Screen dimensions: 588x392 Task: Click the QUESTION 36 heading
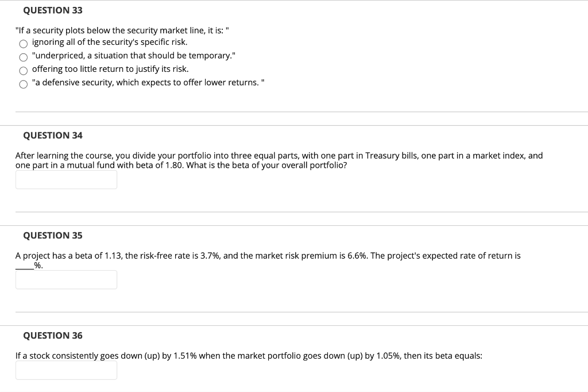[x=53, y=335]
